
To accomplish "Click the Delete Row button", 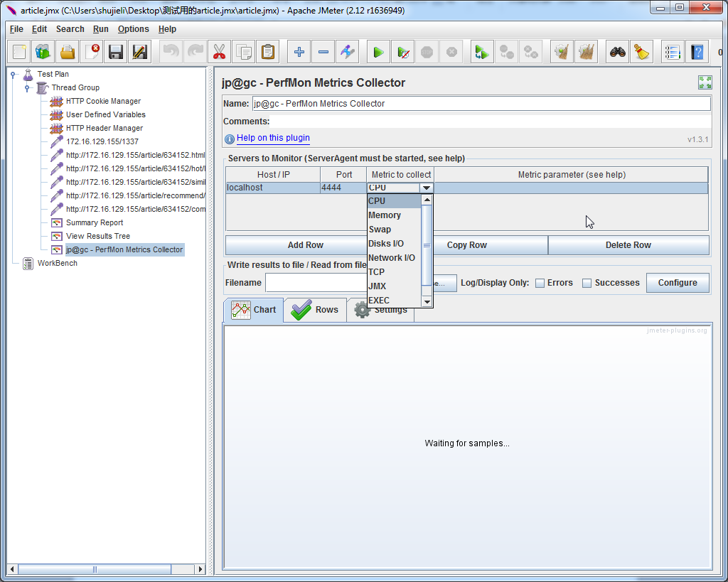I will 628,245.
